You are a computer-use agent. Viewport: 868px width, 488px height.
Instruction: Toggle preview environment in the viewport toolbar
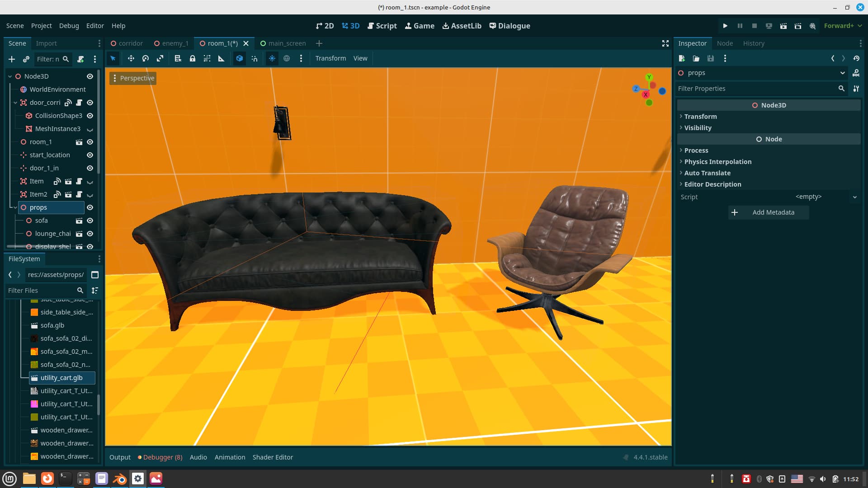(x=287, y=58)
